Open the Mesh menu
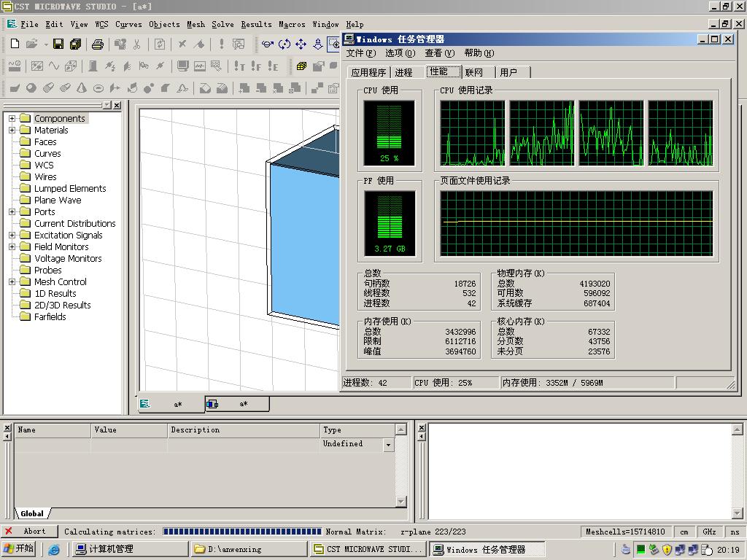This screenshot has width=747, height=560. click(196, 24)
